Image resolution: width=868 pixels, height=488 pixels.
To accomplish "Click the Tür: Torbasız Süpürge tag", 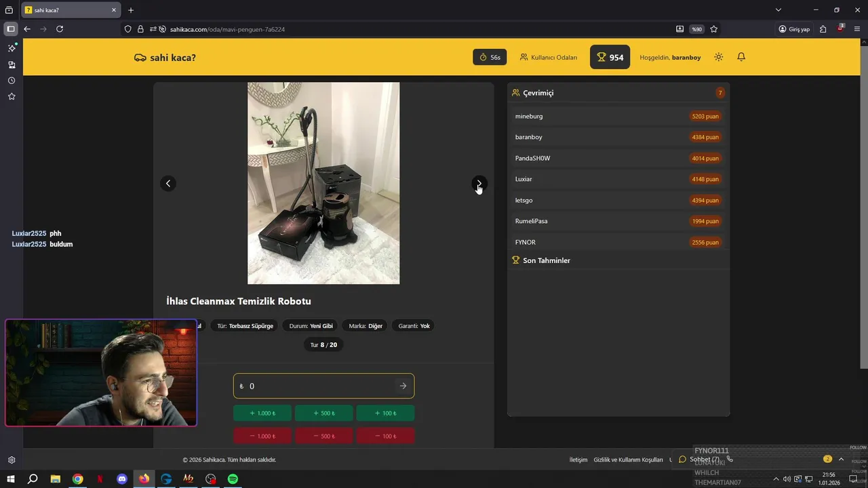I will tap(245, 326).
